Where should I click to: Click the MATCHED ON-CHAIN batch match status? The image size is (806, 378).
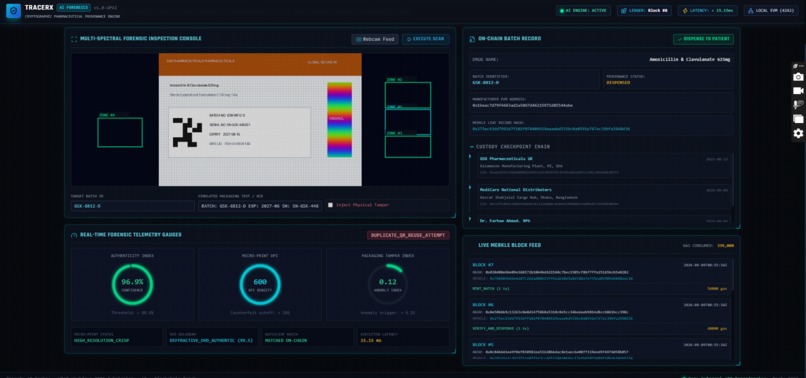pos(286,340)
